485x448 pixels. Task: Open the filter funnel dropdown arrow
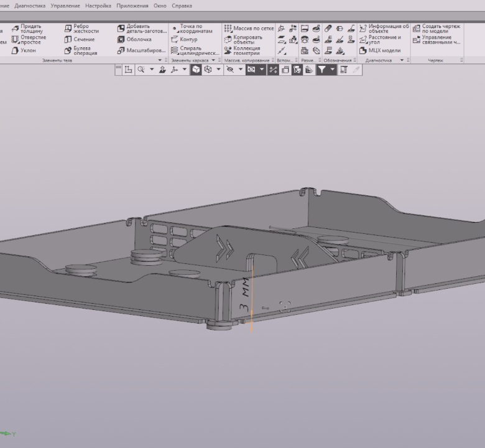tap(333, 70)
